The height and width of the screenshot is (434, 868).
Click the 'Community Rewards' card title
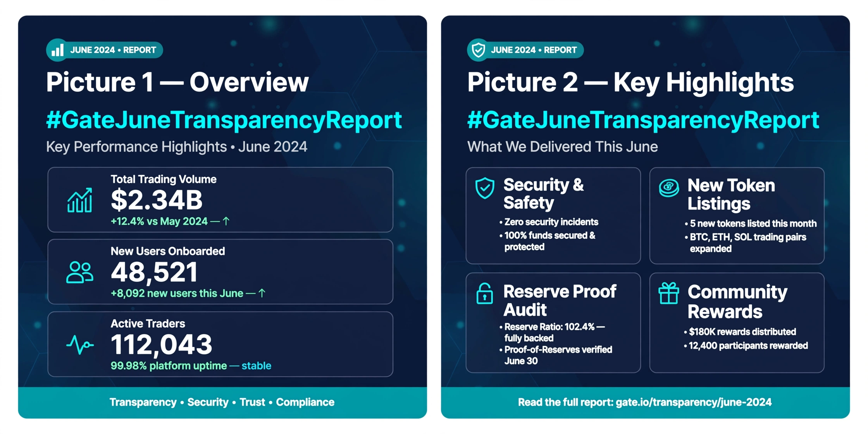737,302
